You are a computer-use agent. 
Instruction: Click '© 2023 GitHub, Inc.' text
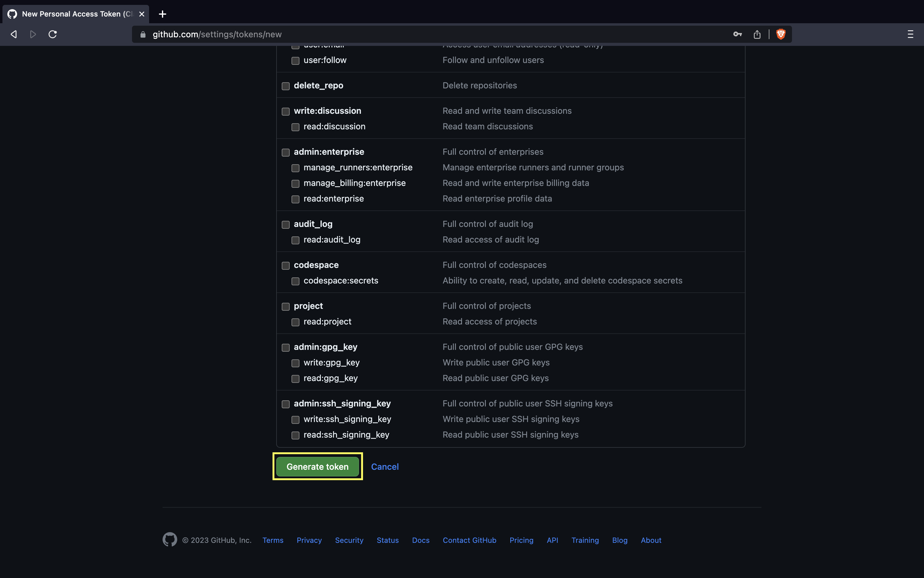tap(217, 540)
